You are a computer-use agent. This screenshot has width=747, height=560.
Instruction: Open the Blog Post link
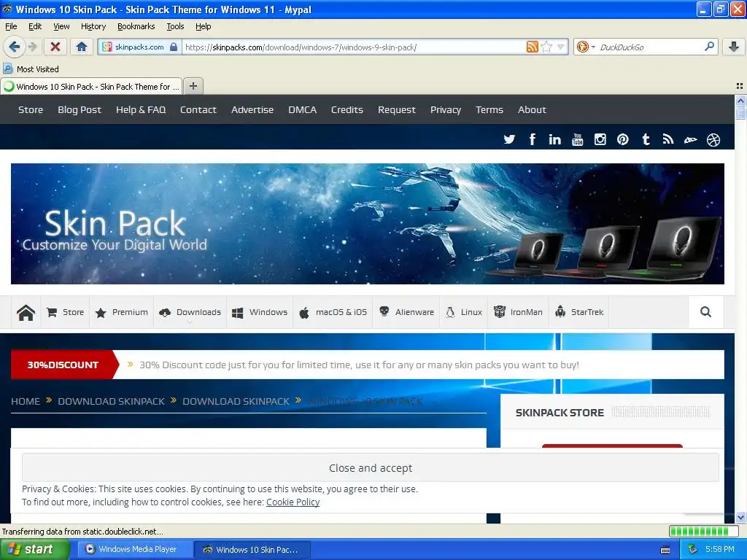coord(80,109)
